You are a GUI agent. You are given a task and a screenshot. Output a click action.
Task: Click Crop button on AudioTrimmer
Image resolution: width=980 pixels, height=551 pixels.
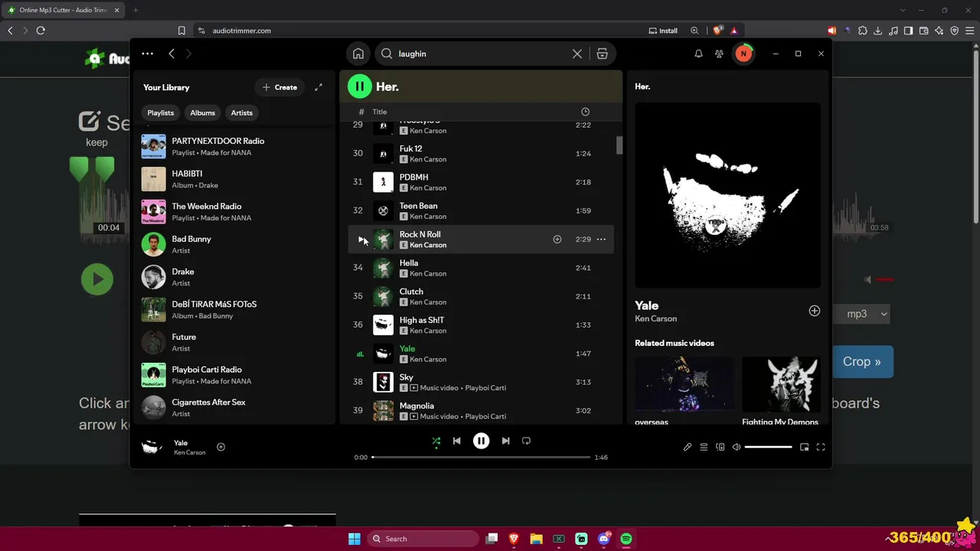[x=861, y=362]
